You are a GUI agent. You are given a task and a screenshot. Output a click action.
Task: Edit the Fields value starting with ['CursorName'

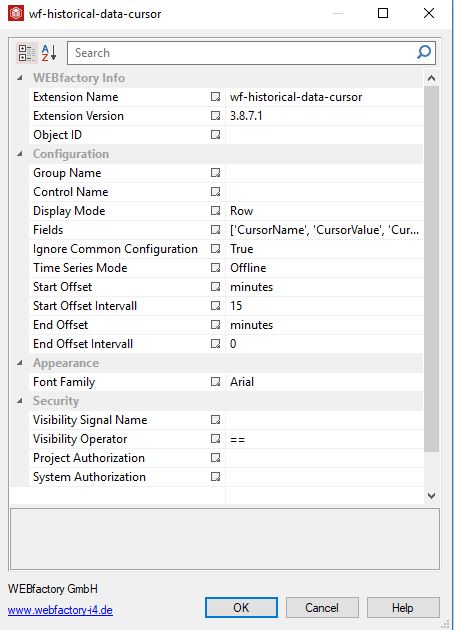point(324,230)
